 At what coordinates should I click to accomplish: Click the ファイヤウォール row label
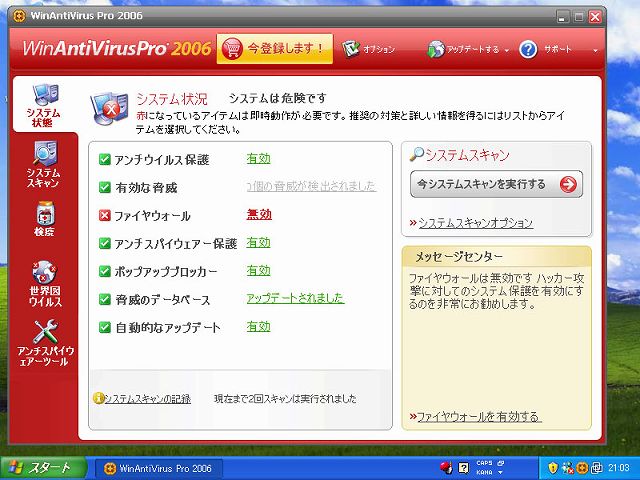pos(152,216)
